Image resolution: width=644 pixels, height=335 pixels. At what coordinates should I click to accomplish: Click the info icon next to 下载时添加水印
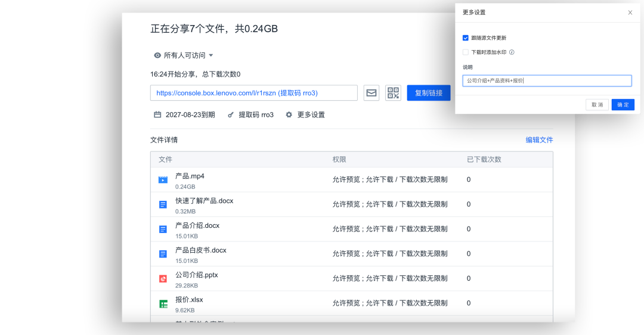pyautogui.click(x=512, y=52)
